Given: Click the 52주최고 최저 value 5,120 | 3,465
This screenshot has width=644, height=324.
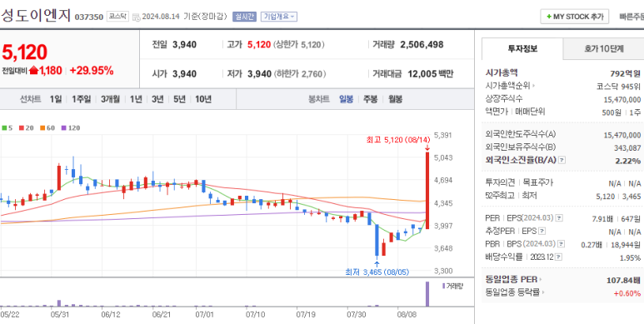Looking at the screenshot, I should click(617, 197).
